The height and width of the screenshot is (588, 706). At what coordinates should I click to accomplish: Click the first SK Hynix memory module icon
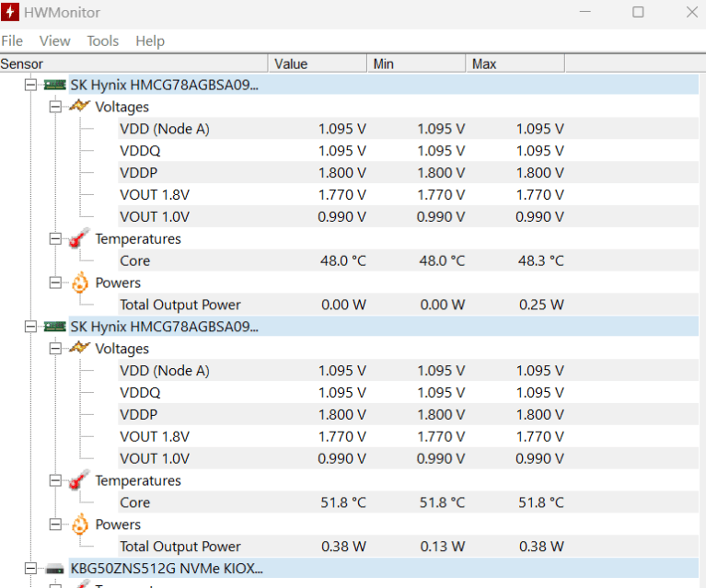tap(55, 85)
